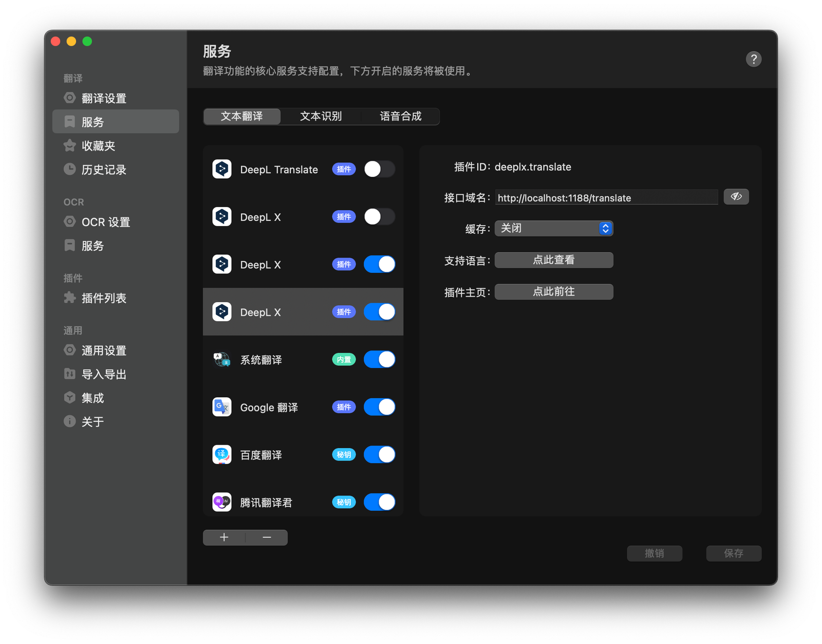Toggle visibility of the 接口域名 field
The height and width of the screenshot is (644, 822).
tap(736, 197)
